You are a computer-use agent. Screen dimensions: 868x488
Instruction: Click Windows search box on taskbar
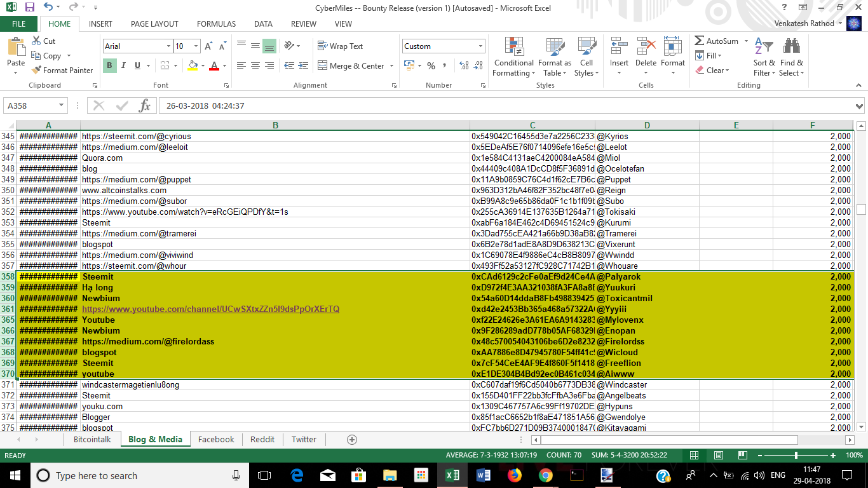point(140,475)
